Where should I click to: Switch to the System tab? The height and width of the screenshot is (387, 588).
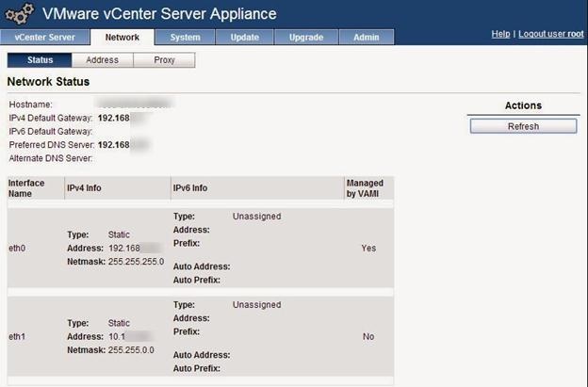pyautogui.click(x=185, y=37)
